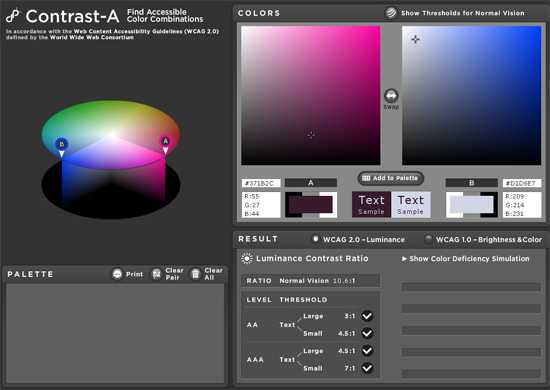Expand Show Color Deficiency Simulation
This screenshot has height=390, width=550.
coord(465,259)
